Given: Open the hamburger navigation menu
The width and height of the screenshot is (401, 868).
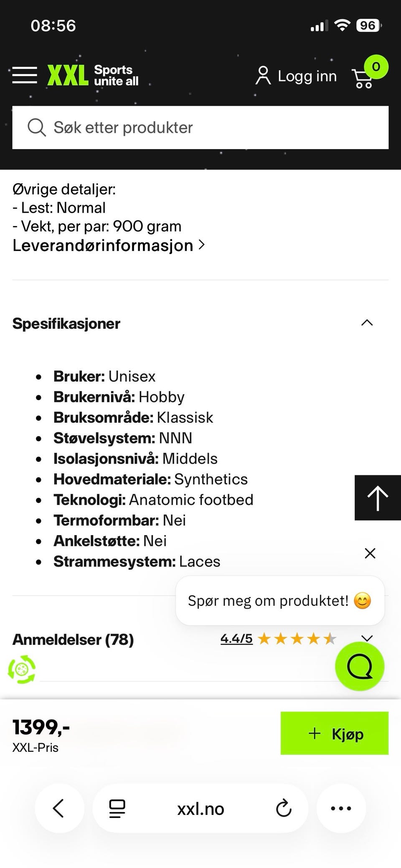Looking at the screenshot, I should [x=25, y=75].
